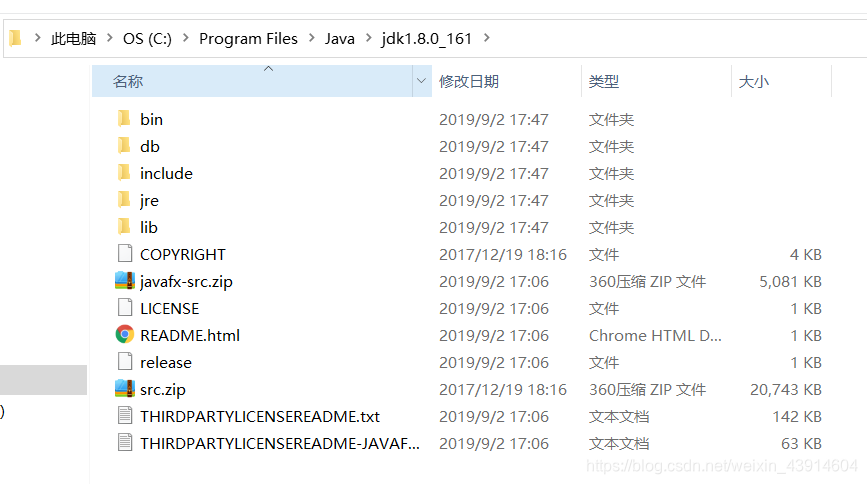
Task: Select the LICENSE file name
Action: click(170, 309)
